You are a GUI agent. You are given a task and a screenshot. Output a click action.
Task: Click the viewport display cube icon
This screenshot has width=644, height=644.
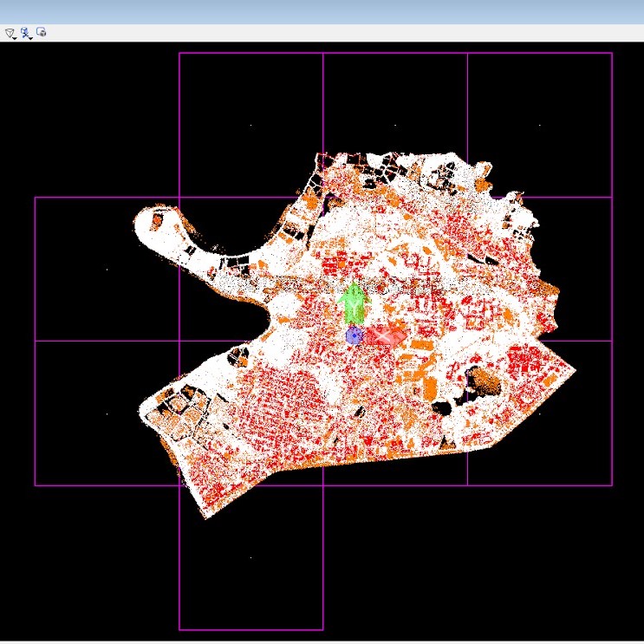tap(41, 32)
